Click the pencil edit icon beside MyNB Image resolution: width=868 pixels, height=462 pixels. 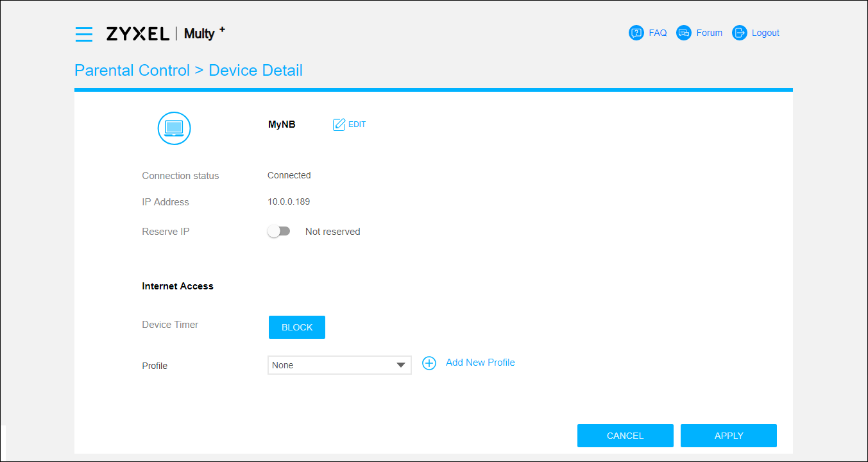[339, 124]
